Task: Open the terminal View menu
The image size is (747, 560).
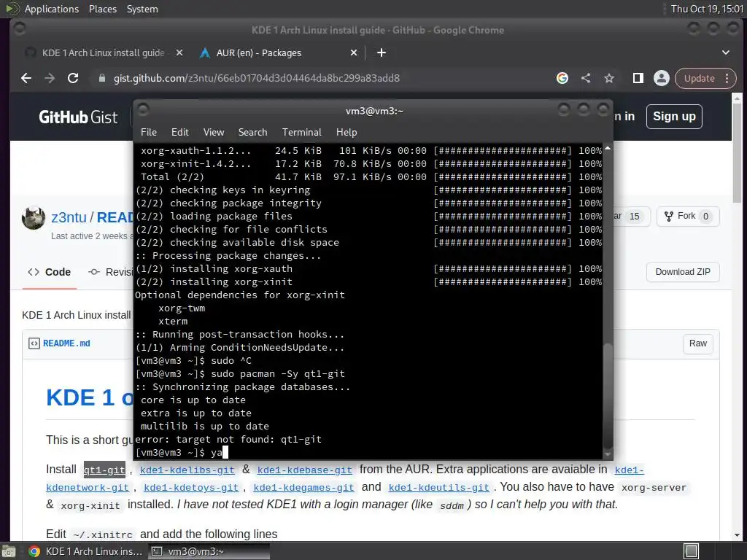Action: 214,133
